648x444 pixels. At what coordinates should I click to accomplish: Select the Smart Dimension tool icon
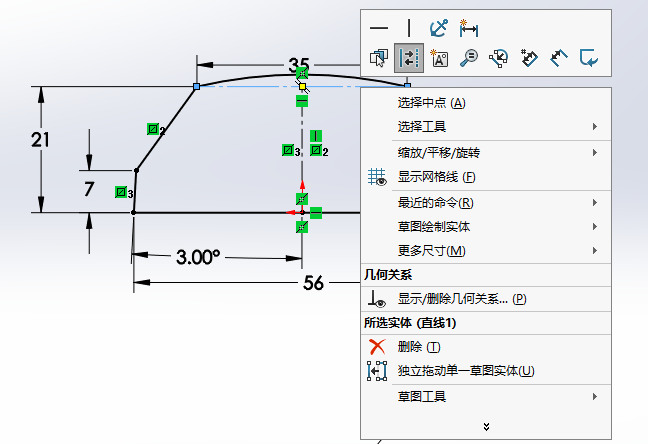468,28
